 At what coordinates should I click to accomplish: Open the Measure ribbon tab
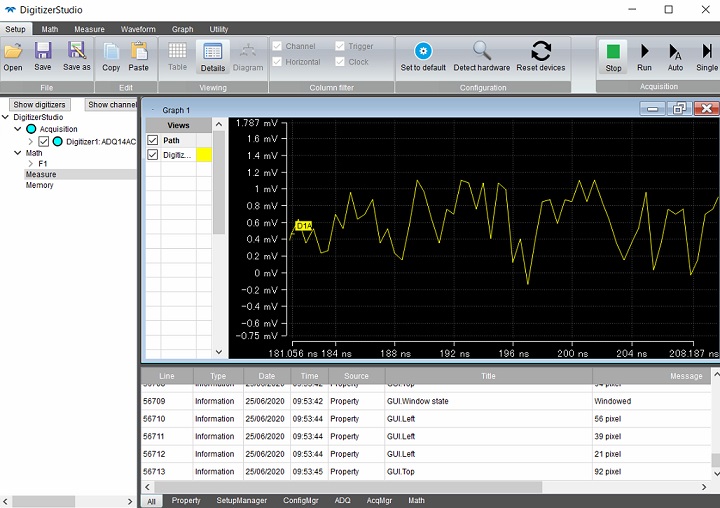[x=89, y=29]
